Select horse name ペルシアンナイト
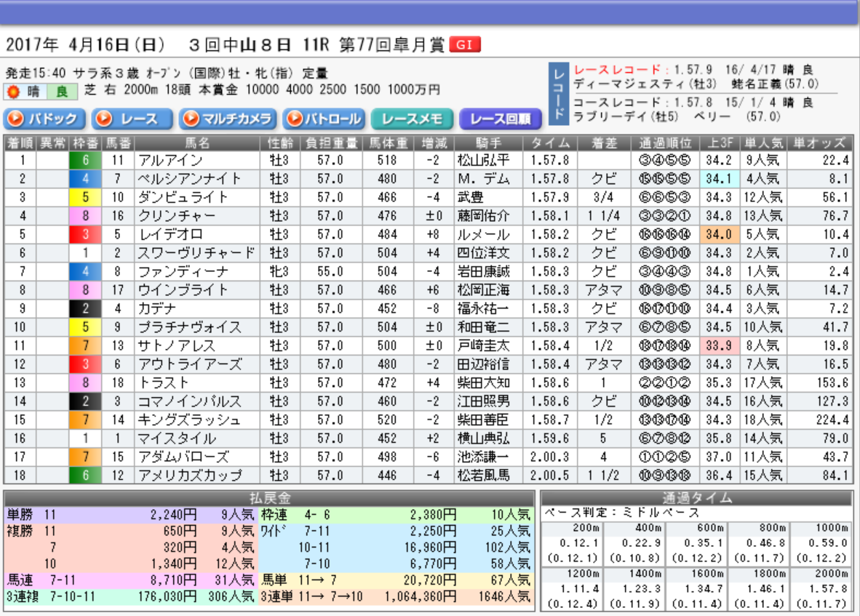Viewport: 860px width, 616px height. click(x=189, y=179)
